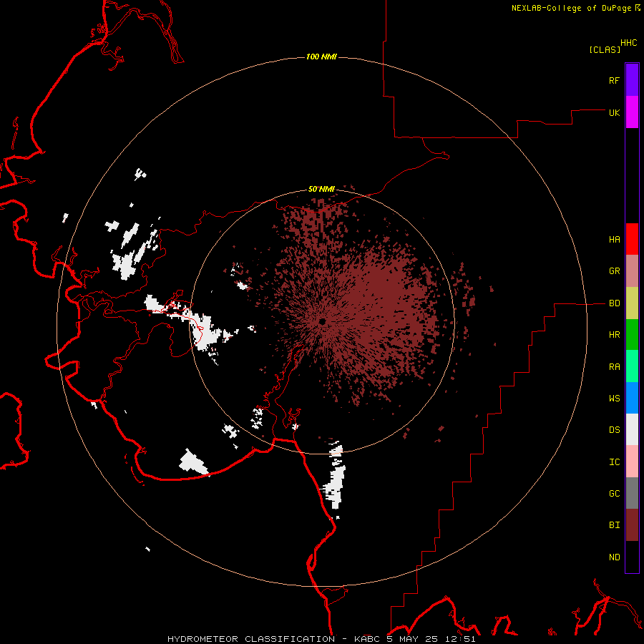Click the radar site center dot
This screenshot has height=644, width=644.
point(323,321)
